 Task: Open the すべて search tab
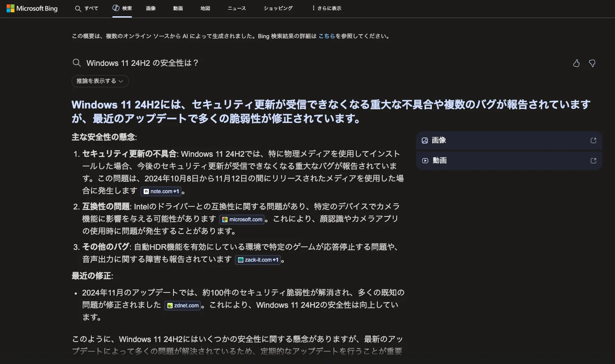pyautogui.click(x=87, y=8)
